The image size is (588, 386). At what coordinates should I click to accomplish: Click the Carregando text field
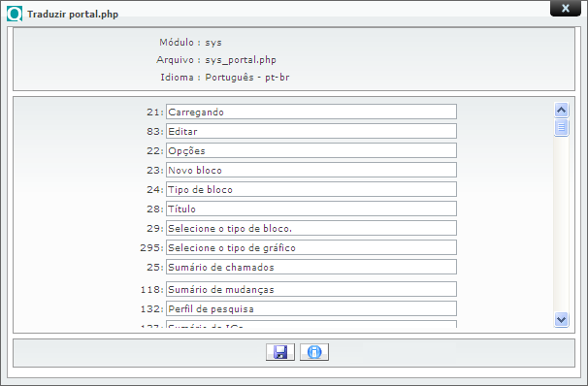(311, 112)
